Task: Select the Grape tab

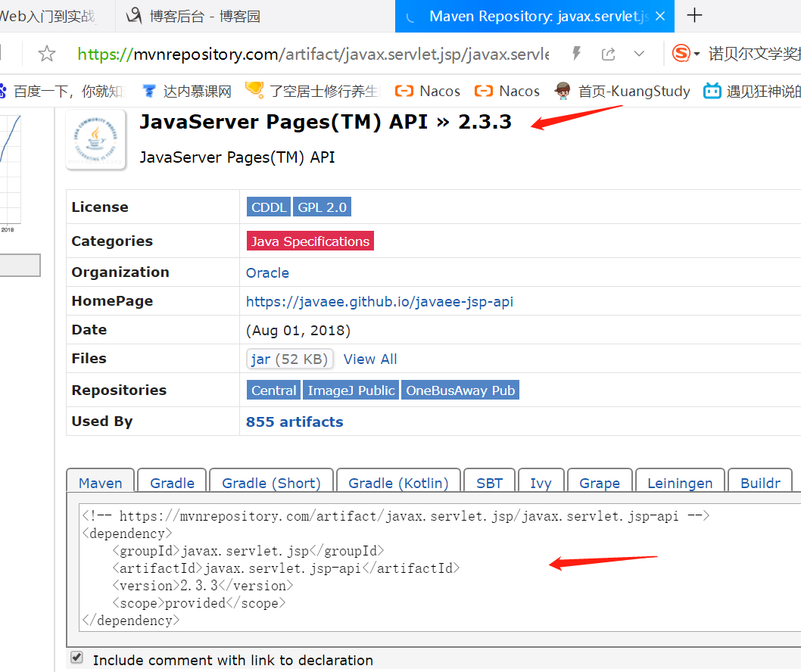Action: (x=600, y=481)
